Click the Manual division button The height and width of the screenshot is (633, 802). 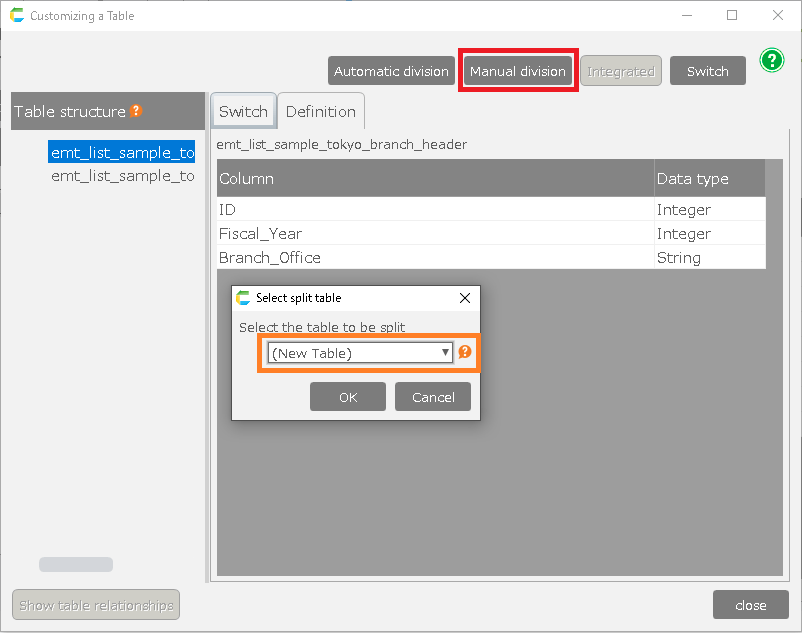[517, 71]
